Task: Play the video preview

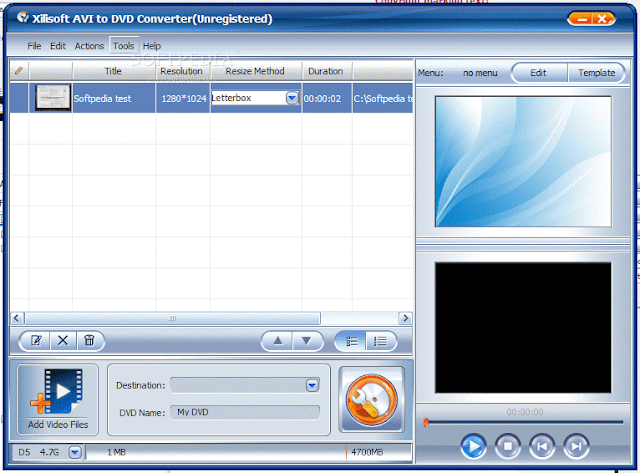Action: pos(473,446)
